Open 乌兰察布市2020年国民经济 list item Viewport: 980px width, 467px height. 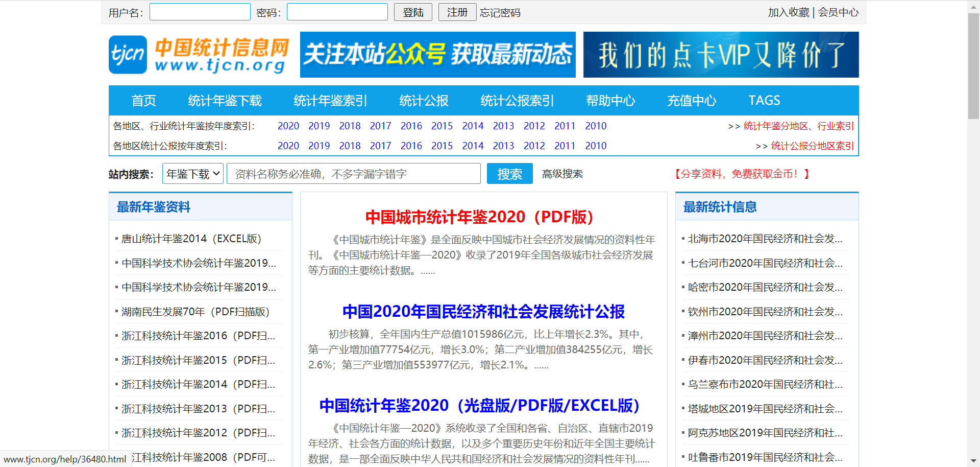765,384
